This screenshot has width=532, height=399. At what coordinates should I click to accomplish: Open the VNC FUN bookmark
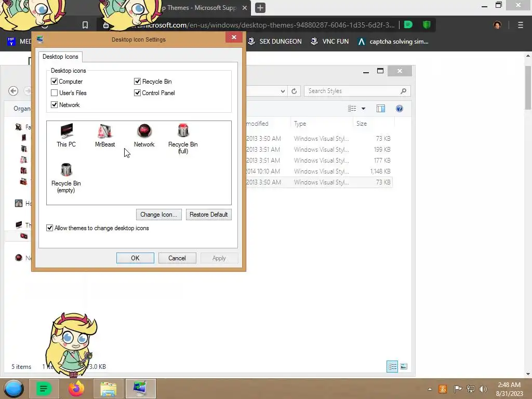330,42
